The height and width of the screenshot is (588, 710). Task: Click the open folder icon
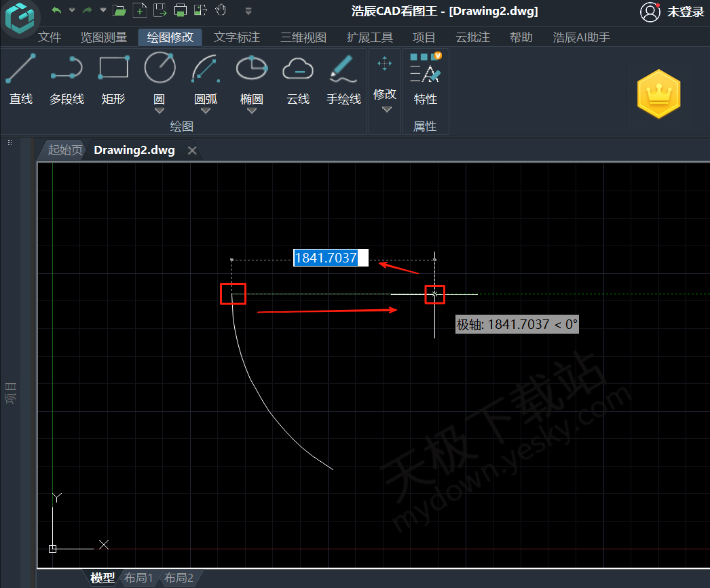tap(119, 10)
